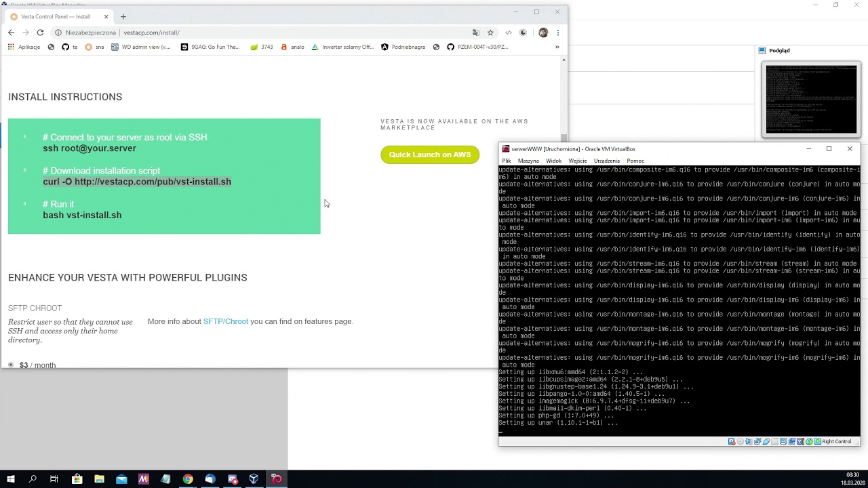
Task: Open Maszyna menu in VirtualBox window
Action: click(x=528, y=161)
